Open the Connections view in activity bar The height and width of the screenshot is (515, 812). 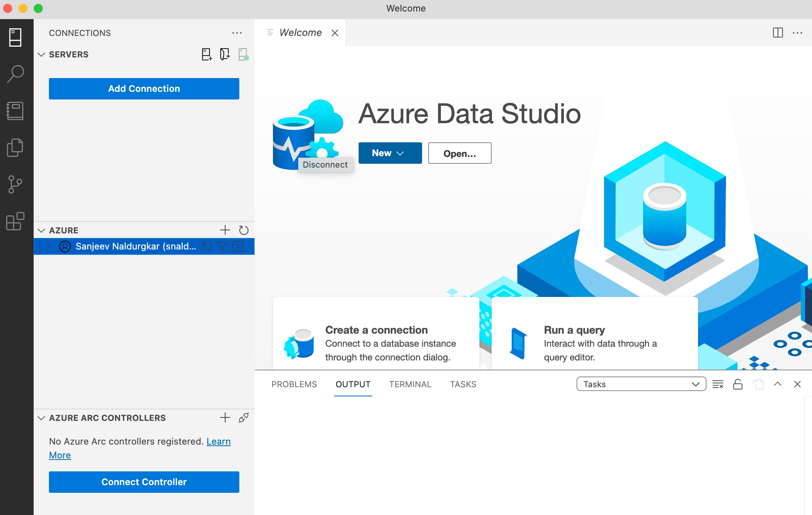click(x=15, y=37)
